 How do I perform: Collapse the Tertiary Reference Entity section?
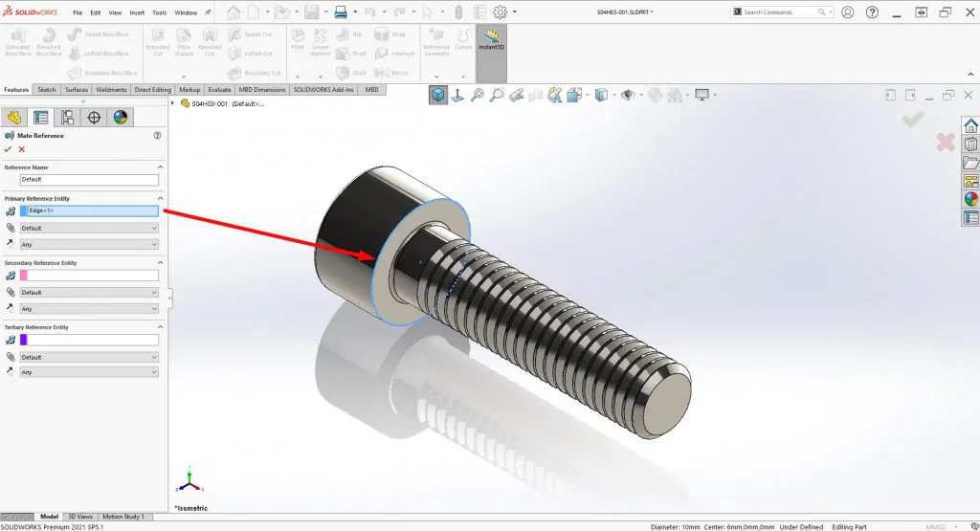(160, 326)
